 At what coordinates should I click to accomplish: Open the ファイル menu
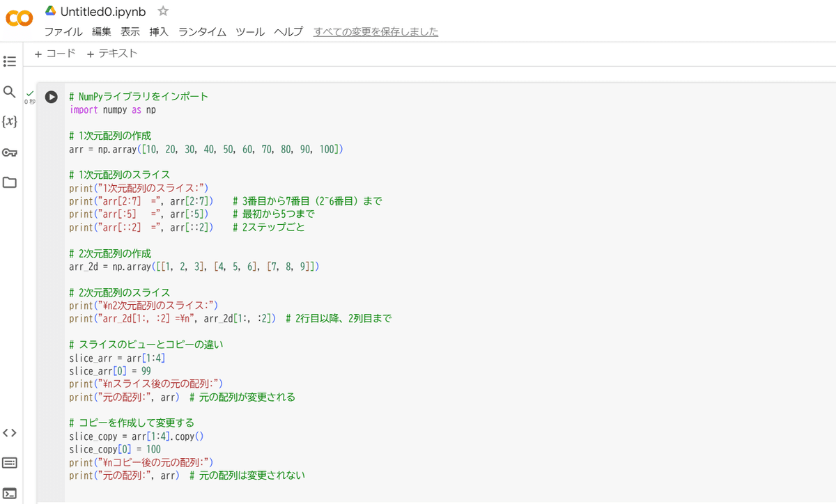63,31
